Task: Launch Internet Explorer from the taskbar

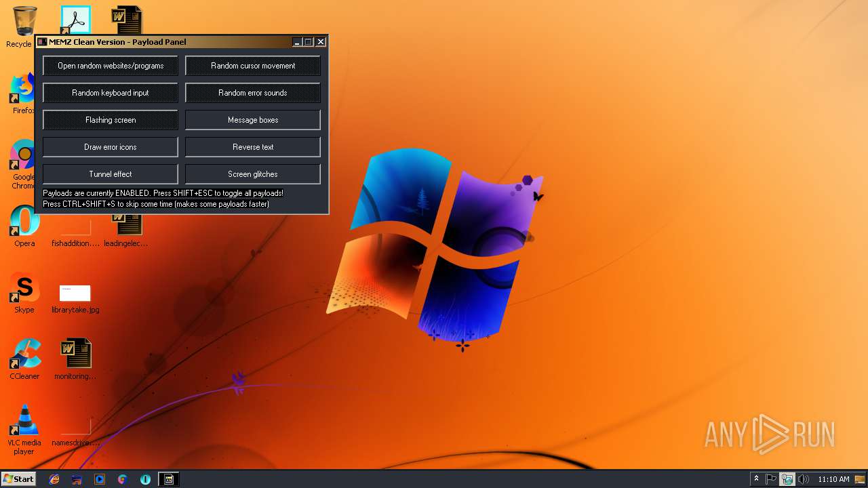Action: coord(54,479)
